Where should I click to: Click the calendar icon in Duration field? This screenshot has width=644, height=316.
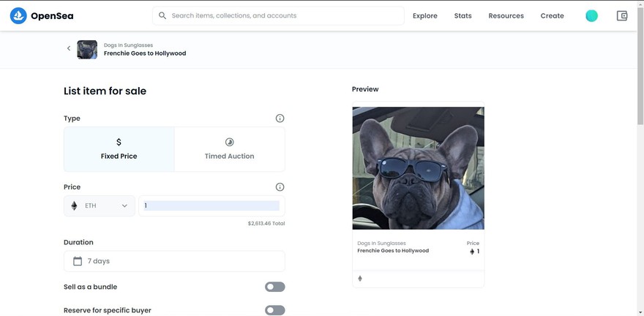click(x=78, y=261)
